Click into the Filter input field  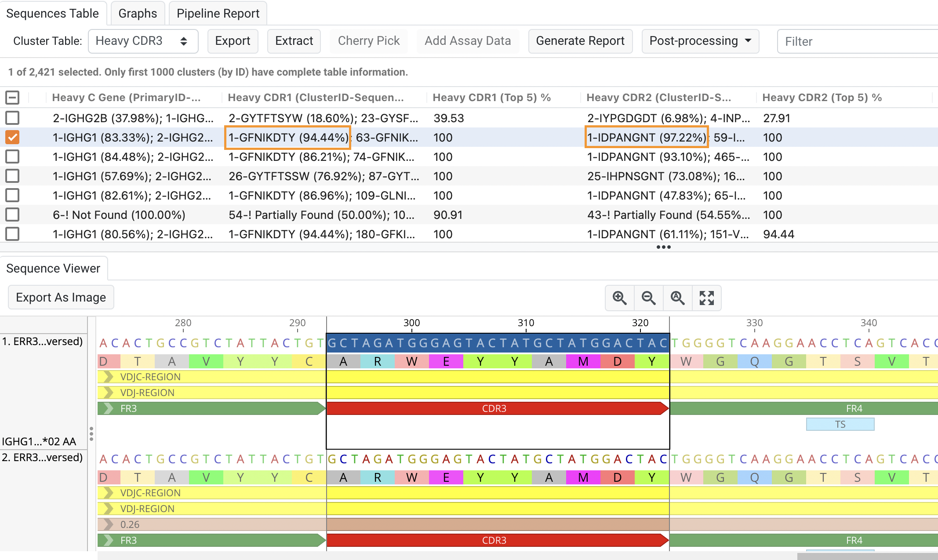[857, 41]
